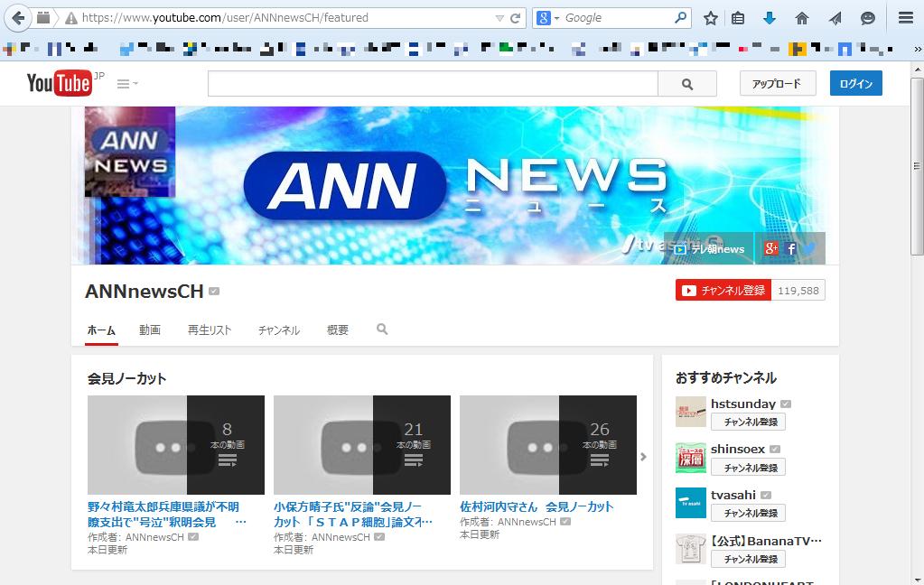The height and width of the screenshot is (585, 924).
Task: Click the 119,588 subscriber count
Action: point(798,291)
